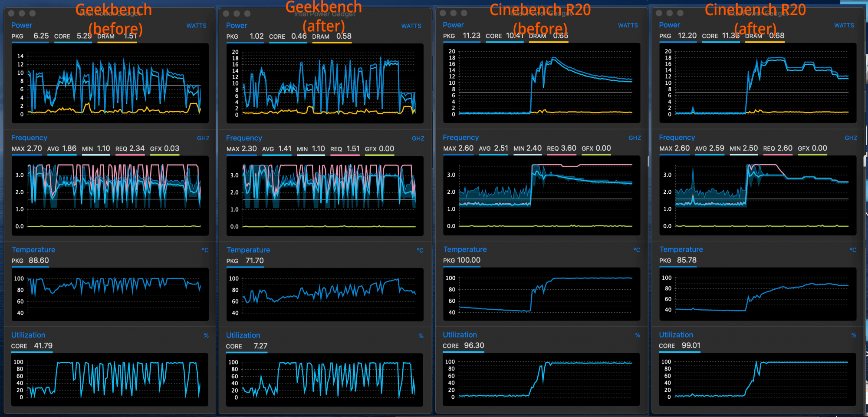Click the utilization graph in Geekbench (after) window
The image size is (868, 417).
point(325,380)
